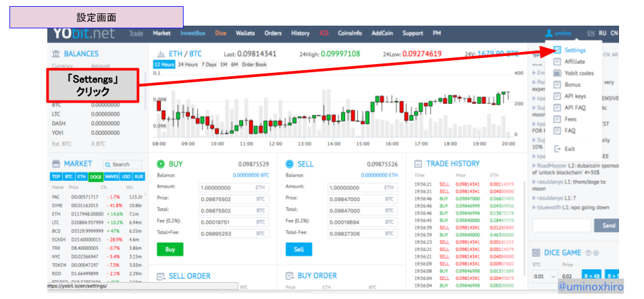Open the Dice page from navigation
The height and width of the screenshot is (299, 644).
(221, 33)
